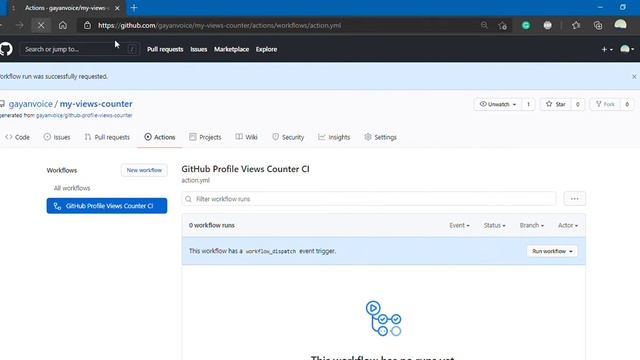Open the three-dots workflow options menu

[x=575, y=199]
